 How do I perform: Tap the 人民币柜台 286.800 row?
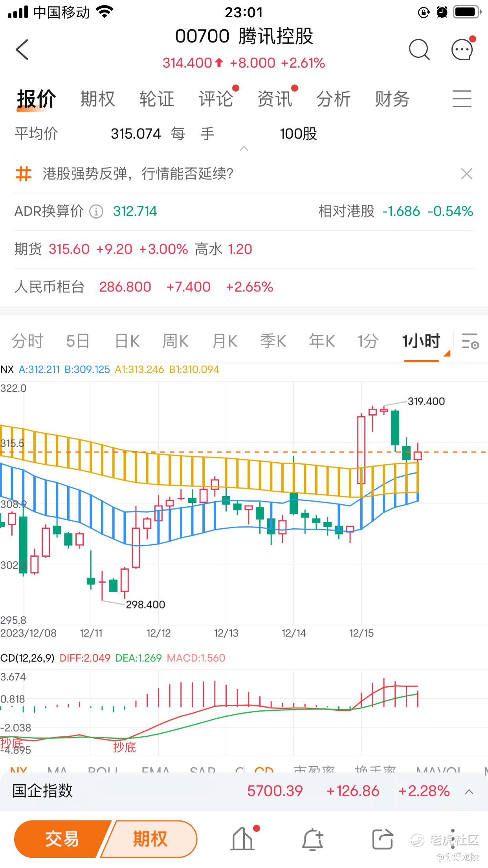click(x=244, y=287)
